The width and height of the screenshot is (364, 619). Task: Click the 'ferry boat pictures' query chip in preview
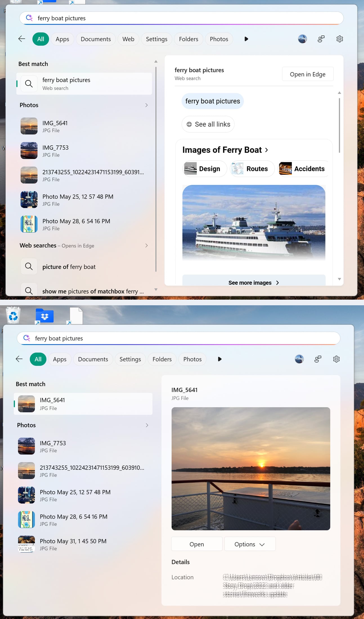212,101
